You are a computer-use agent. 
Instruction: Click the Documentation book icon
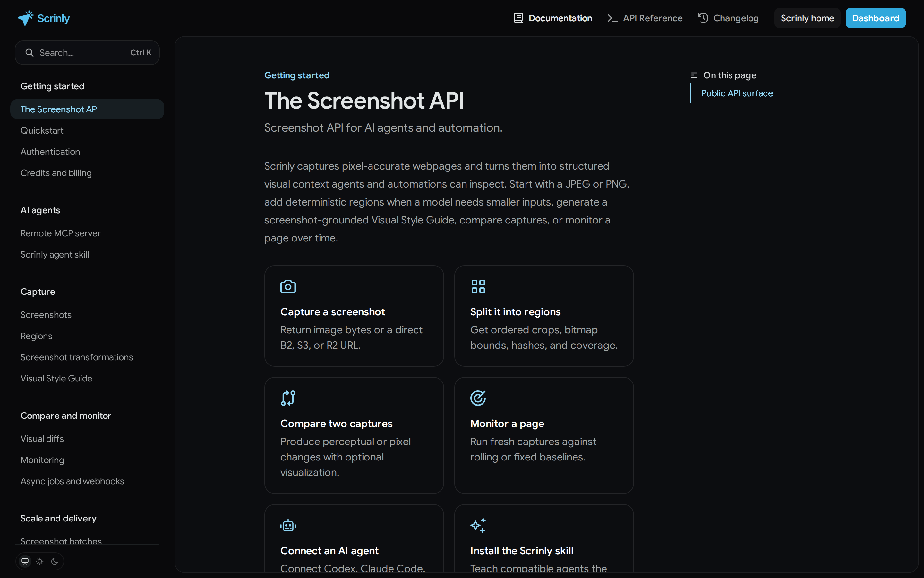pyautogui.click(x=518, y=18)
